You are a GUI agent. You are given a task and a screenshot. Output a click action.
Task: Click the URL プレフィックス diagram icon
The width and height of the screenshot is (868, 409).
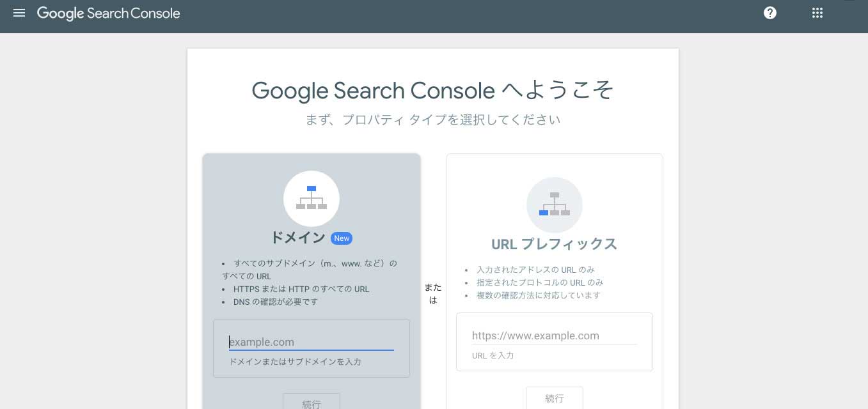pos(554,204)
